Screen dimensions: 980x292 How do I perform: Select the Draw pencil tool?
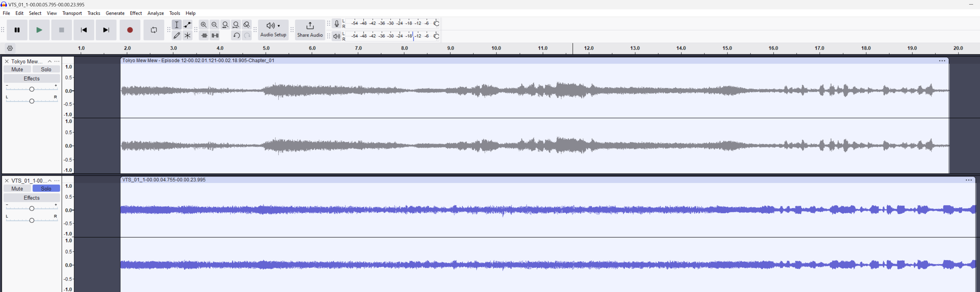click(x=177, y=36)
